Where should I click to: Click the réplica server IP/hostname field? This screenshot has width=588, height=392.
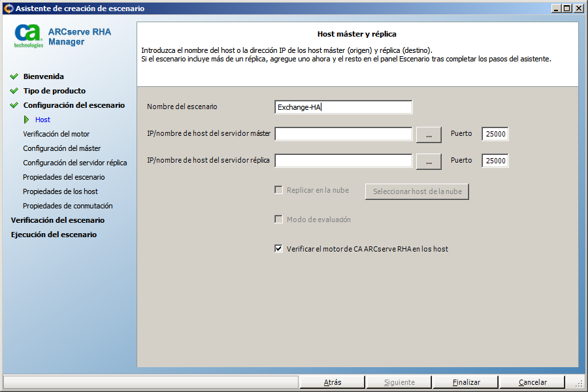344,161
